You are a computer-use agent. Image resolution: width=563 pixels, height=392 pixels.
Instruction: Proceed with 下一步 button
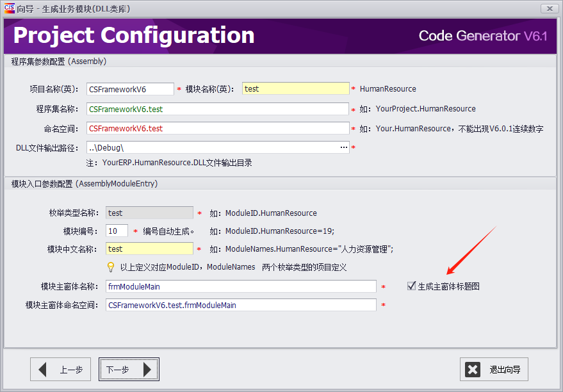pyautogui.click(x=129, y=370)
